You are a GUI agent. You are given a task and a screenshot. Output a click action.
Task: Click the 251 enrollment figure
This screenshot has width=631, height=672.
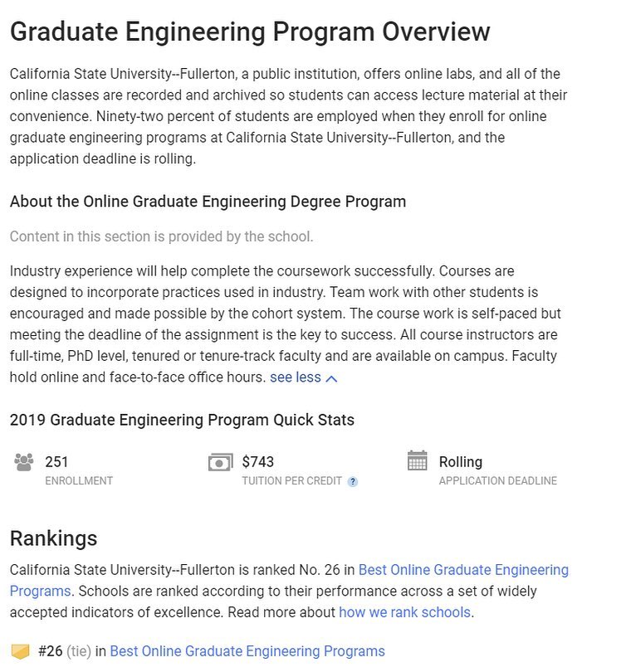[56, 462]
